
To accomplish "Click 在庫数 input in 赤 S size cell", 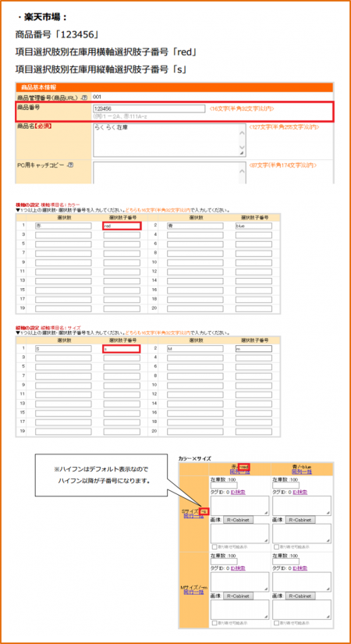I will [x=224, y=485].
